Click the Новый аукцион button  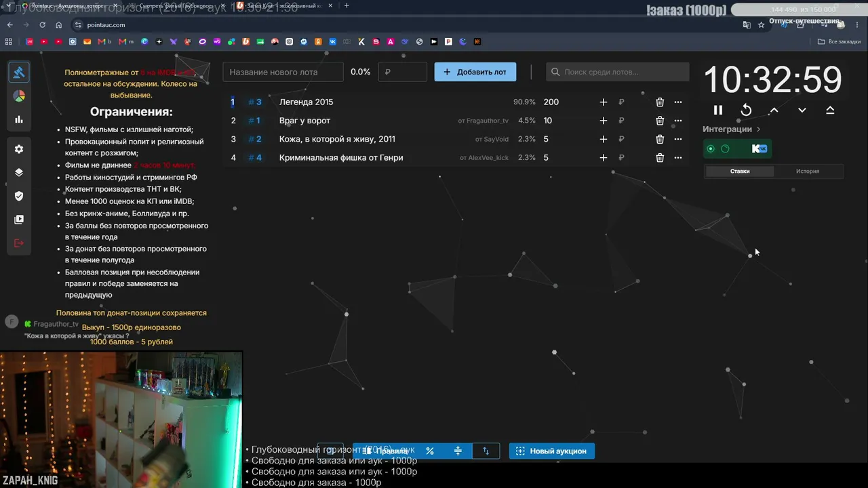[x=552, y=451]
